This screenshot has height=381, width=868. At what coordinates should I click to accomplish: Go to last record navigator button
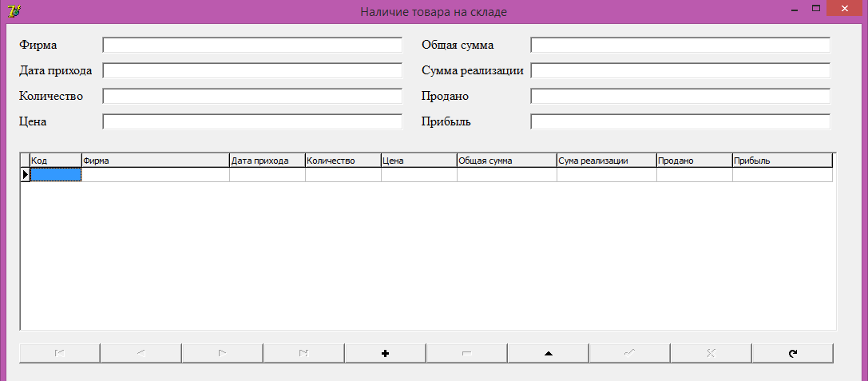[304, 353]
